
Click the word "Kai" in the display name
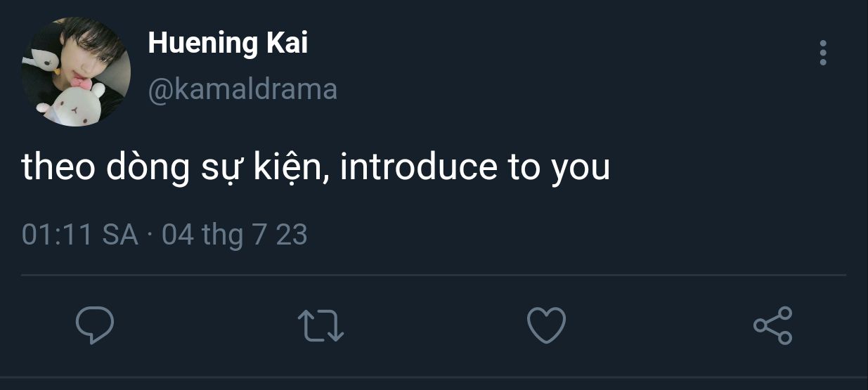click(287, 44)
